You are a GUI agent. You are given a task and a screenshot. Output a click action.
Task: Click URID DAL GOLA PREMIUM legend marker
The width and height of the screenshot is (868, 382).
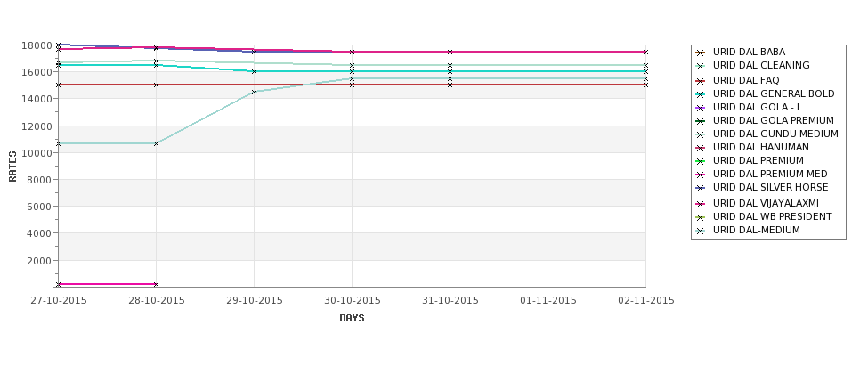[701, 121]
